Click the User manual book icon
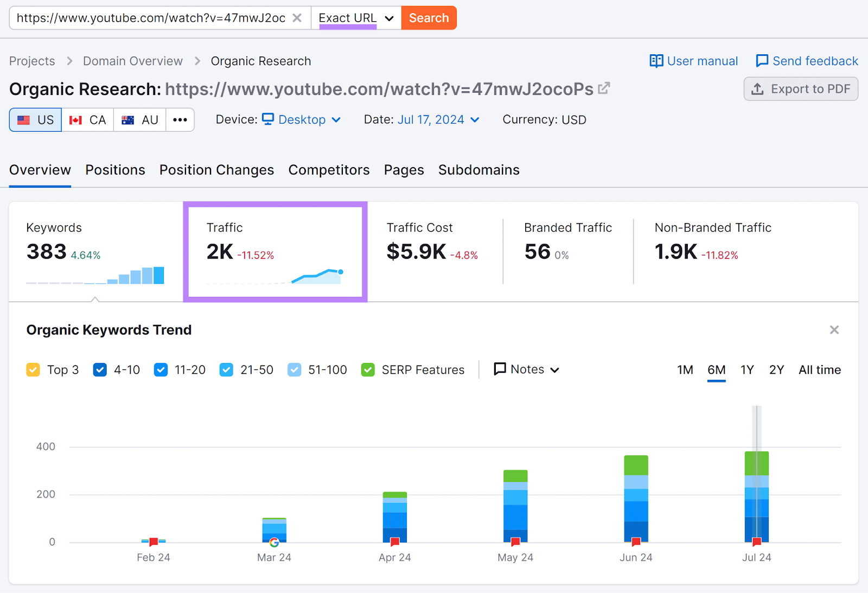The width and height of the screenshot is (868, 593). click(656, 61)
